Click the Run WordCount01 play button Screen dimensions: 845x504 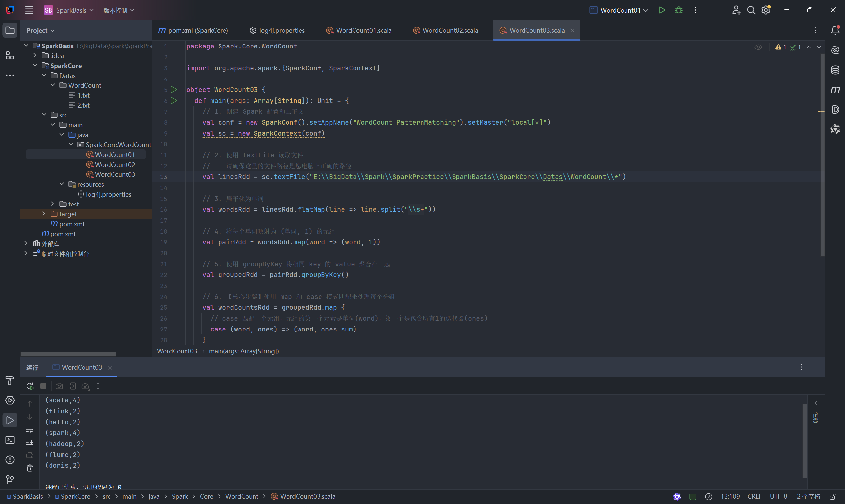(661, 10)
